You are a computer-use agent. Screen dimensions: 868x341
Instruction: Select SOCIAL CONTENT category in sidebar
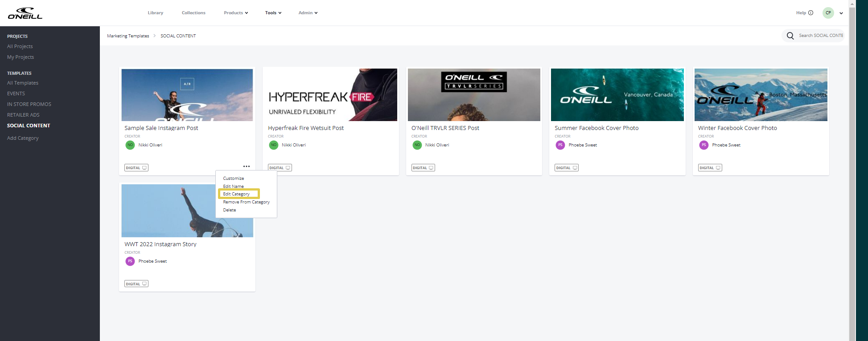pyautogui.click(x=29, y=126)
